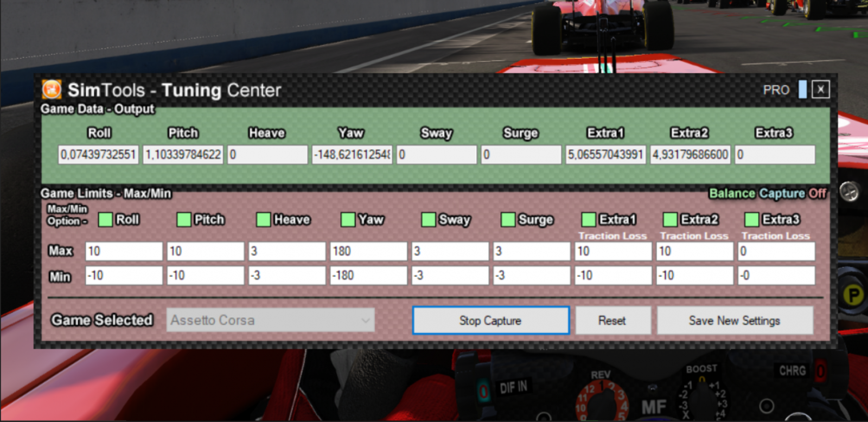
Task: Click the Extra1 output value field
Action: point(606,155)
